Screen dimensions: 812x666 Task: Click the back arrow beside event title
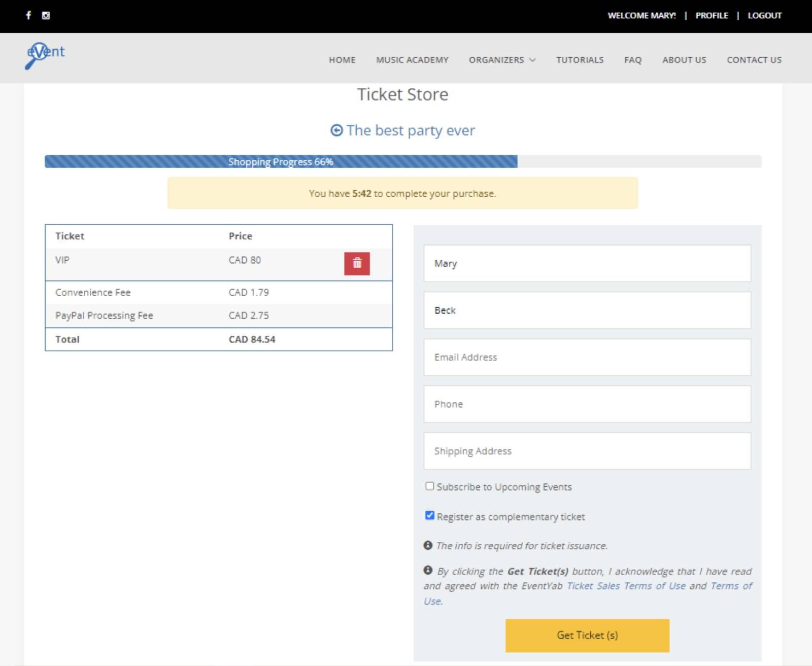[336, 130]
